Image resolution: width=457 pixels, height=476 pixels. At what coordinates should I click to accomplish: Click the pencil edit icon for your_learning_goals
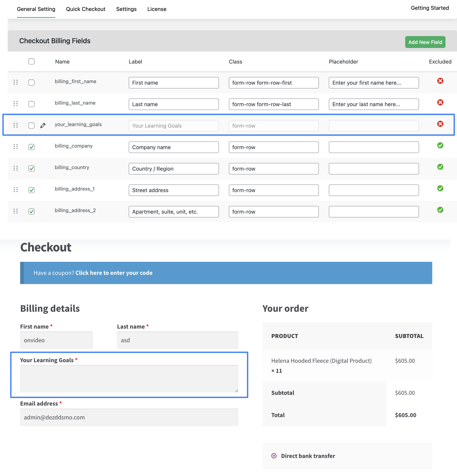point(43,126)
